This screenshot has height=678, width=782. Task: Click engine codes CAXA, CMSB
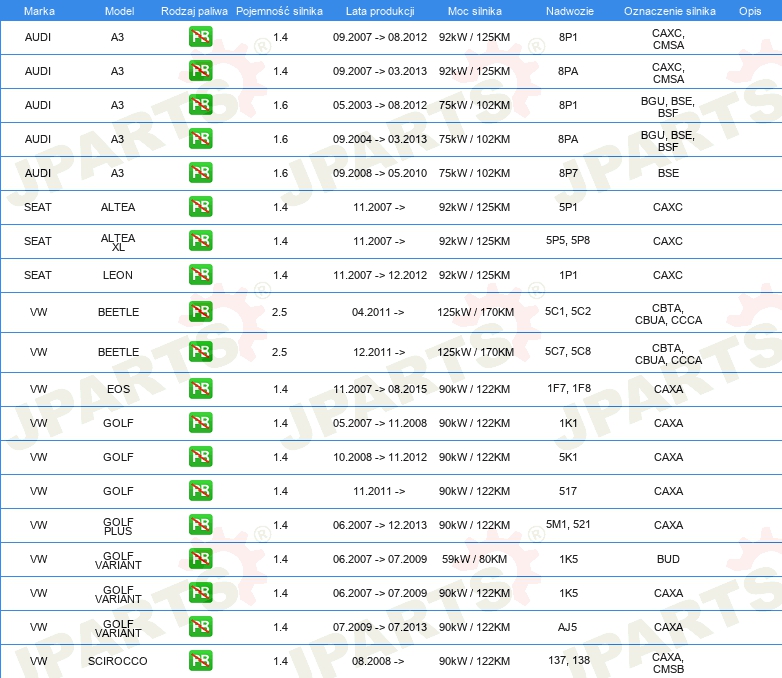(668, 663)
